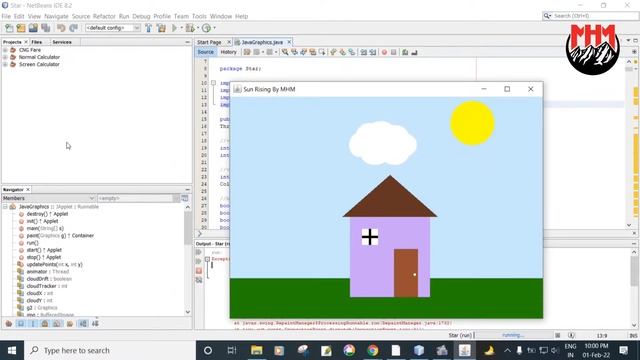The image size is (640, 360).
Task: Switch to the Services tab
Action: (x=62, y=42)
